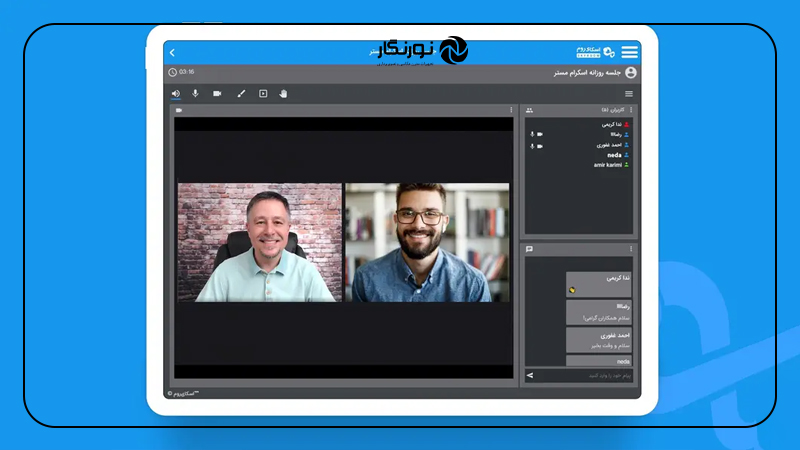Screen dimensions: 800x450
Task: Select video of man in glasses
Action: coord(428,242)
